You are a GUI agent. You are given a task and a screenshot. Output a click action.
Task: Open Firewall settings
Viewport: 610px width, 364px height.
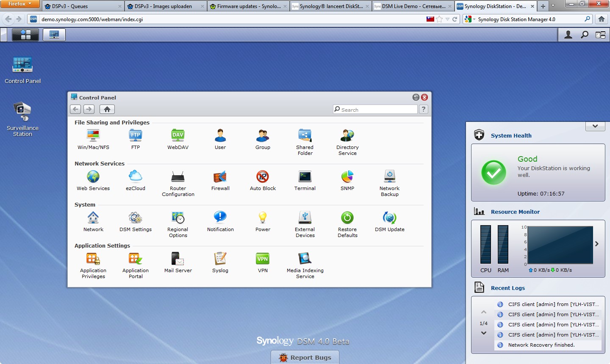220,180
